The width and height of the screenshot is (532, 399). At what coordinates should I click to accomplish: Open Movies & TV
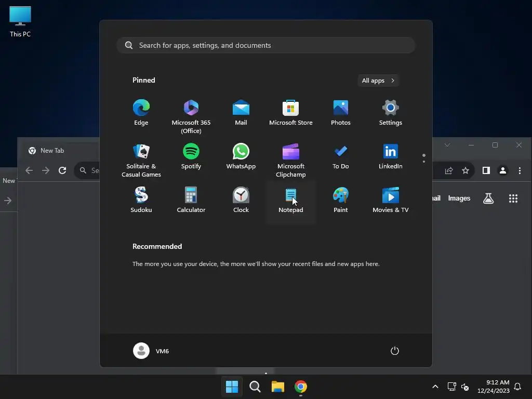coord(391,200)
